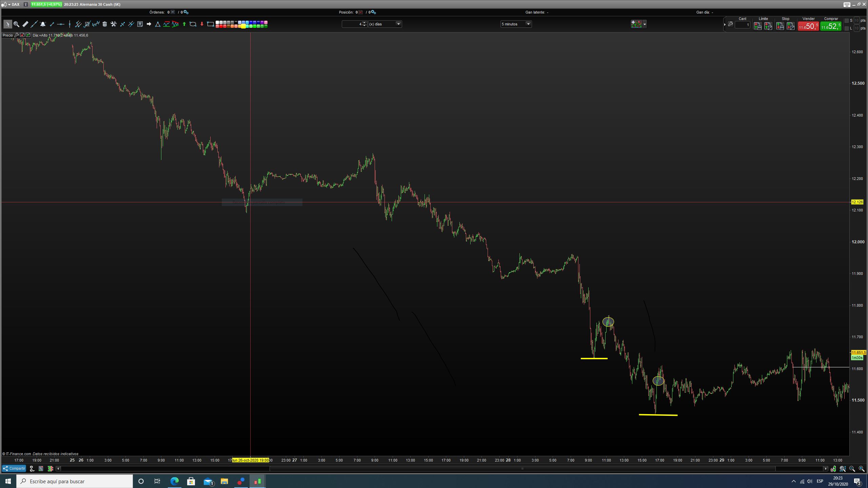Click the Compartir share button
Viewport: 868px width, 488px height.
pyautogui.click(x=14, y=468)
